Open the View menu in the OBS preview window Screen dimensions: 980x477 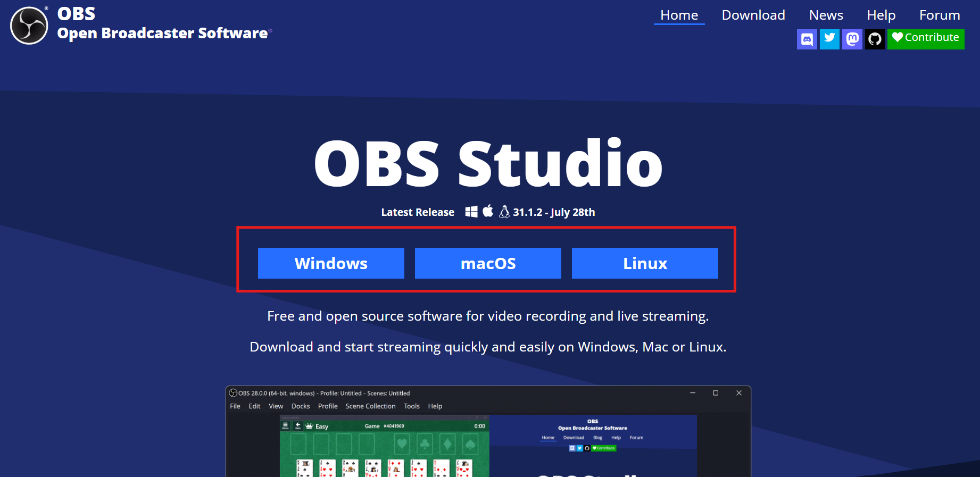(x=276, y=406)
